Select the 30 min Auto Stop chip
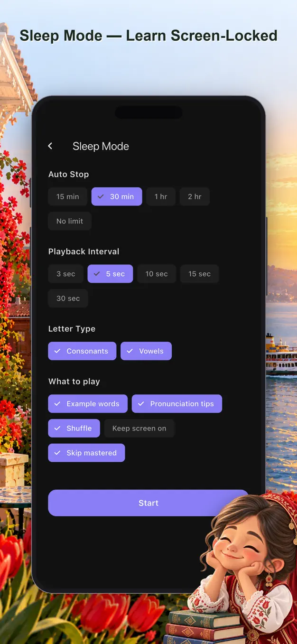The image size is (297, 644). pyautogui.click(x=117, y=196)
